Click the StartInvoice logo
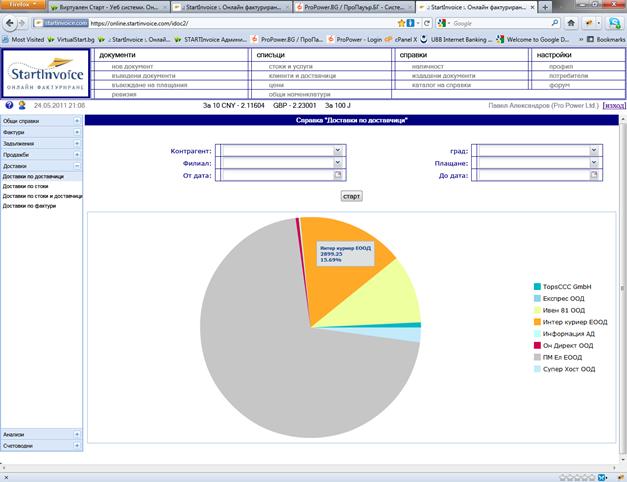 click(46, 74)
